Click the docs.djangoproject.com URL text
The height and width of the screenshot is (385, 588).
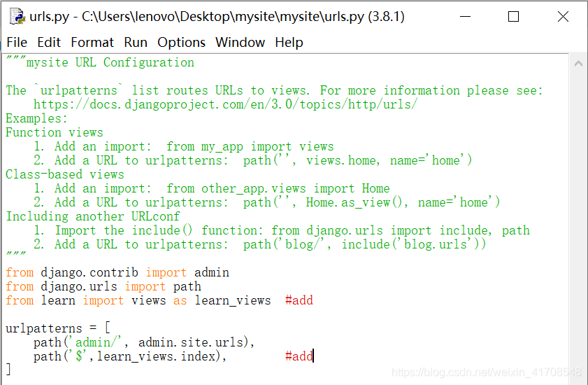(225, 104)
